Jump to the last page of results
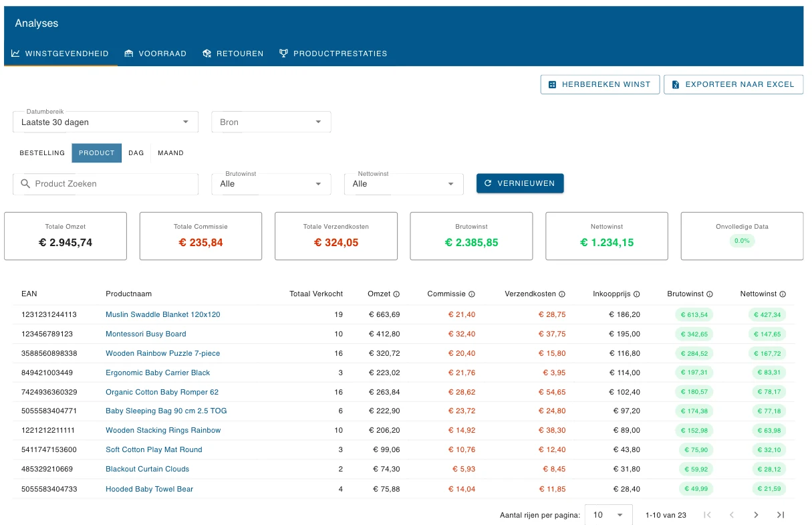This screenshot has width=812, height=525. pyautogui.click(x=780, y=515)
